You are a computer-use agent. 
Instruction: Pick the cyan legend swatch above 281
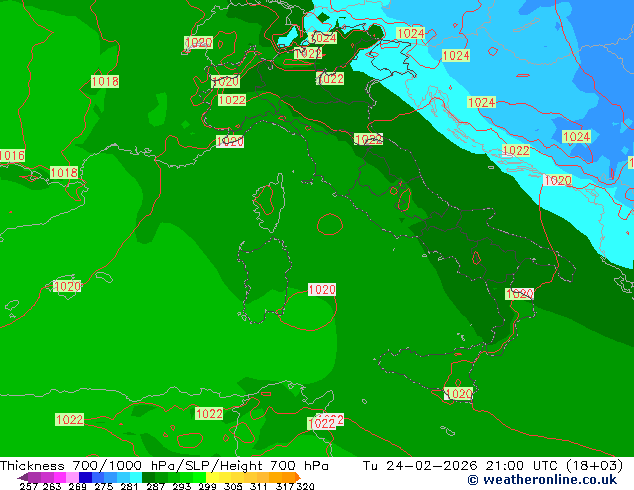pos(136,477)
